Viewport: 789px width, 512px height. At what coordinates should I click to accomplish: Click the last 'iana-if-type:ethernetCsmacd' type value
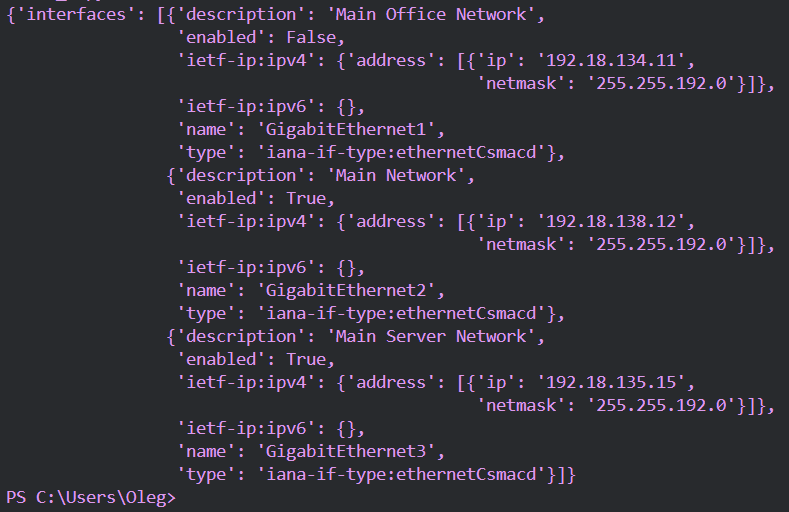(x=401, y=475)
